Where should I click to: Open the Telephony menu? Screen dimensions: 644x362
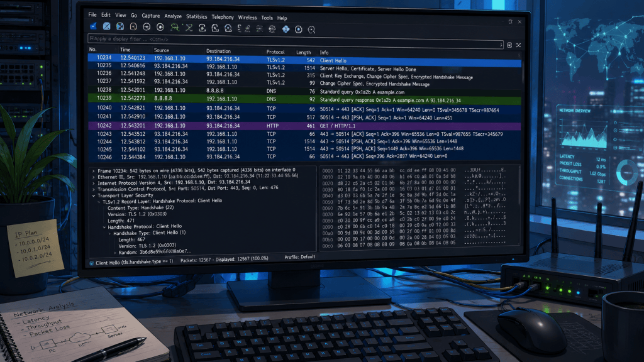(223, 17)
